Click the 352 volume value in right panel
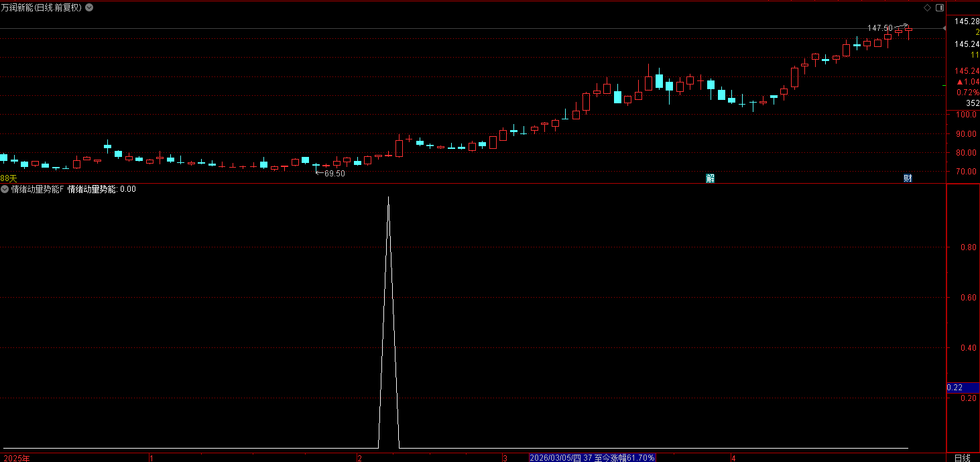Image resolution: width=980 pixels, height=462 pixels. [x=973, y=103]
